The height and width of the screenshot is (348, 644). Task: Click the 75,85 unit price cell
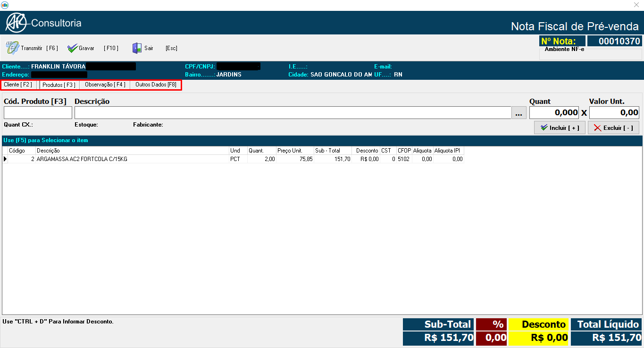tap(295, 159)
